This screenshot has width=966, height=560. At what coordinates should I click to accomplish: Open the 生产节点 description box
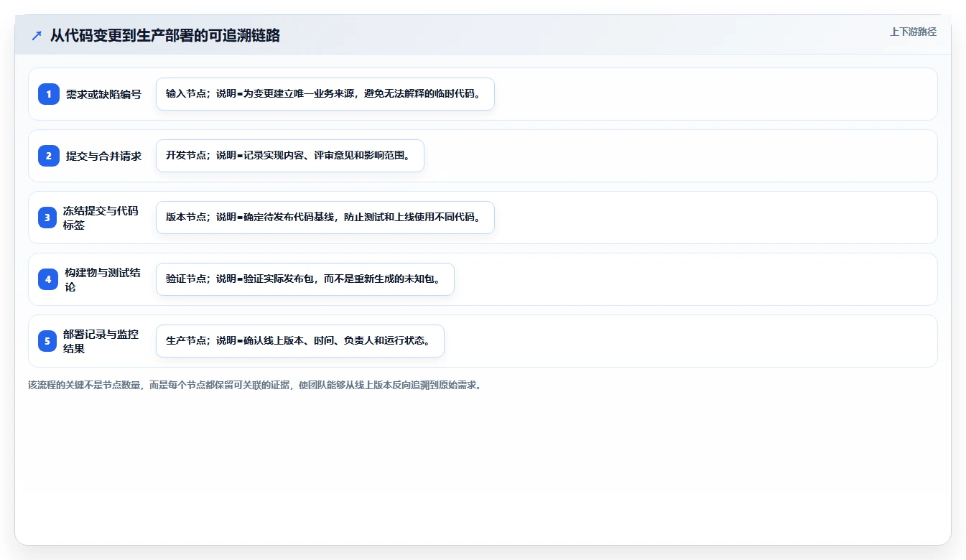pos(300,341)
